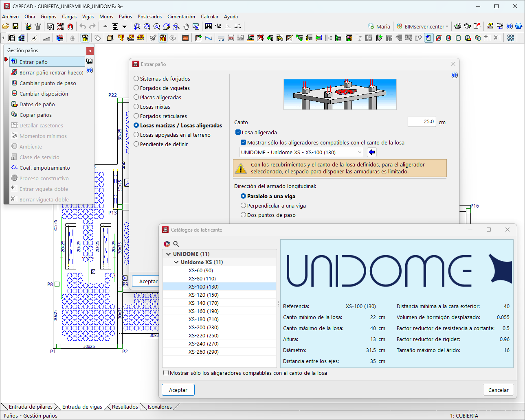Choose the Losas mixtas slab type

pyautogui.click(x=136, y=107)
